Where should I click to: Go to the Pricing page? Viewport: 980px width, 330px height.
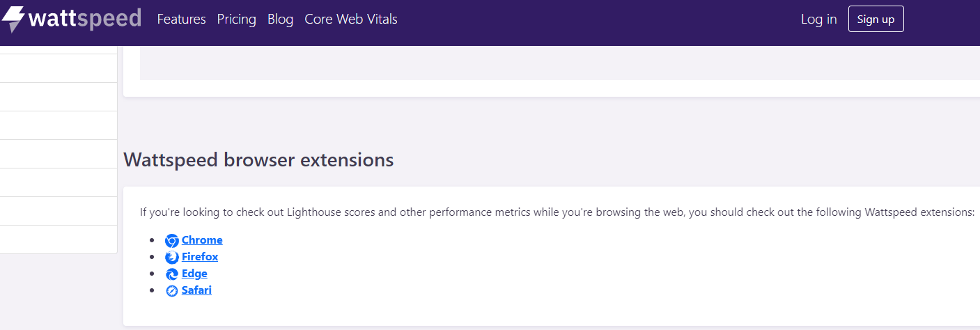[237, 19]
